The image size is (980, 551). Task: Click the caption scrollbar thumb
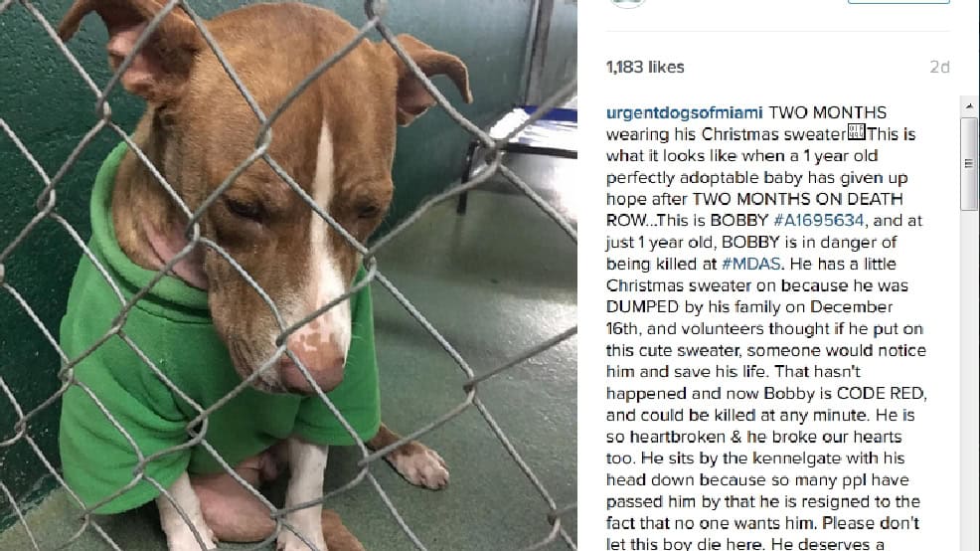pos(969,163)
